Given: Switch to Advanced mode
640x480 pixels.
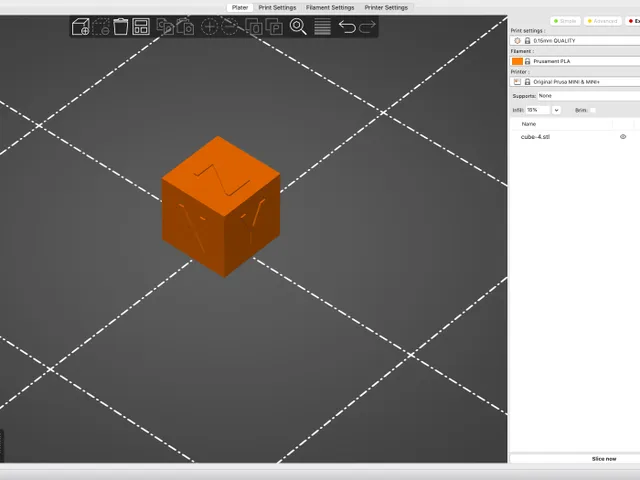Looking at the screenshot, I should (x=603, y=21).
